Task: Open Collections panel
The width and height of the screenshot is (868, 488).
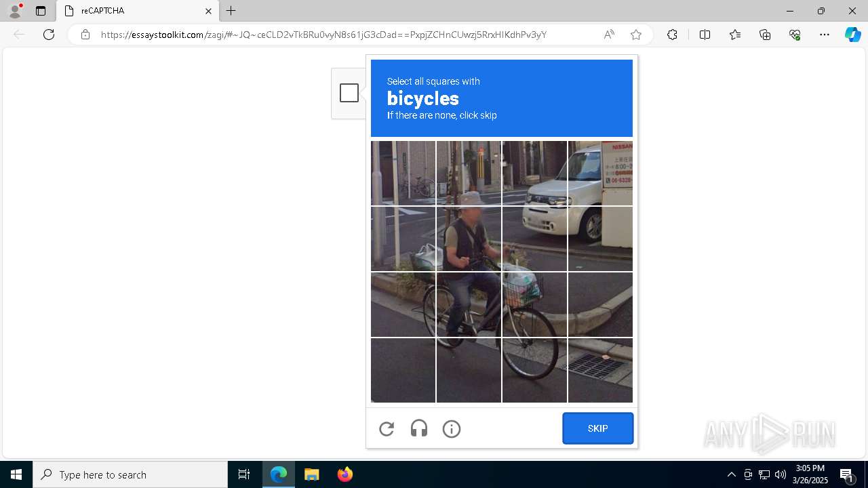Action: (x=765, y=35)
